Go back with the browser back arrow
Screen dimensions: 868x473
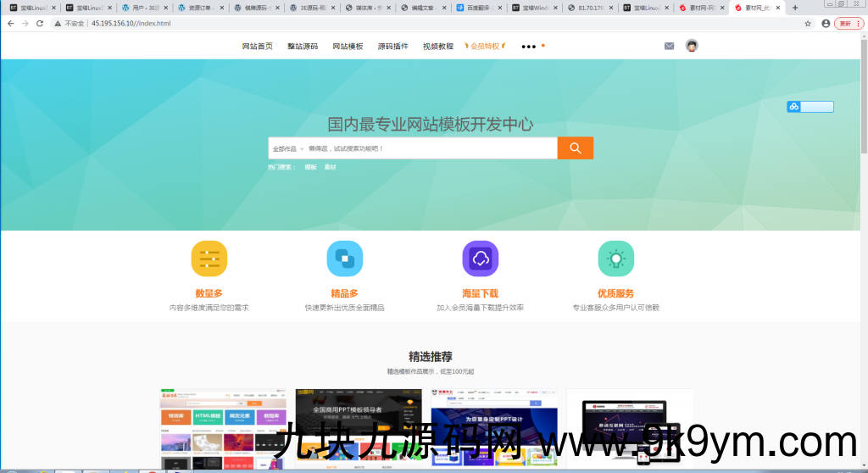coord(10,23)
